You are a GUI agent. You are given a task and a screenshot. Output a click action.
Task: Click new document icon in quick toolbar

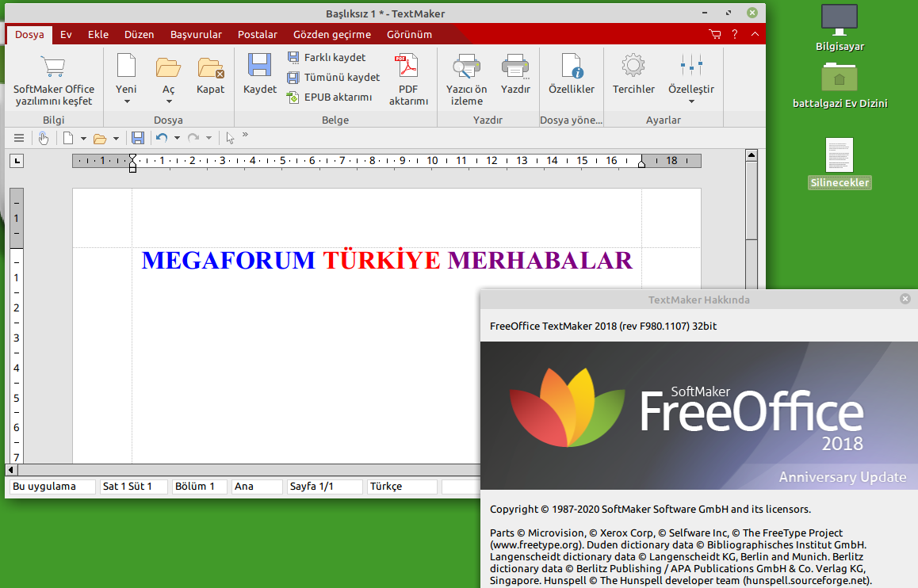[68, 138]
